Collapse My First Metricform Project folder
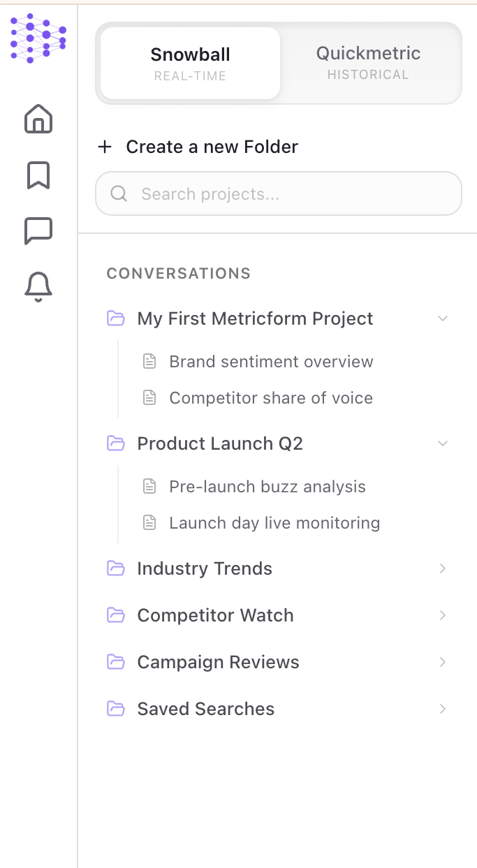The image size is (477, 868). tap(443, 318)
